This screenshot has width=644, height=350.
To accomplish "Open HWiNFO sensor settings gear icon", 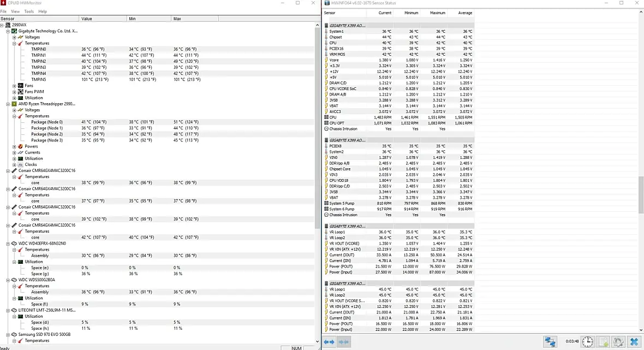I will (618, 341).
